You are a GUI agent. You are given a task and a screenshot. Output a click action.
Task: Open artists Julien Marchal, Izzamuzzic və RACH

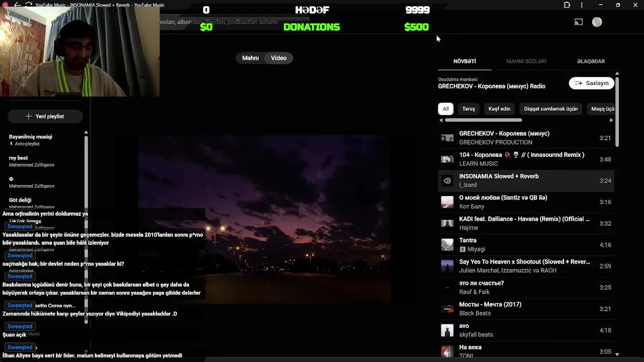point(508,270)
